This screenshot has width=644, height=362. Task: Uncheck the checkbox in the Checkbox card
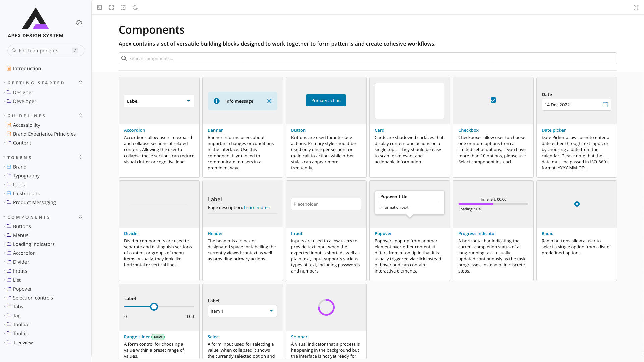point(493,100)
